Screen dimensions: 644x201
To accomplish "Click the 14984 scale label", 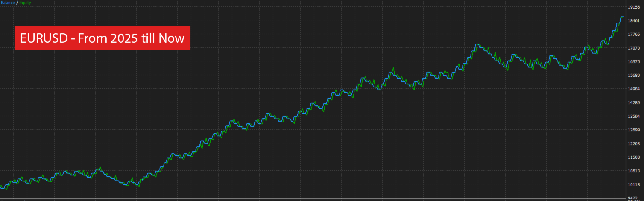I will (633, 89).
